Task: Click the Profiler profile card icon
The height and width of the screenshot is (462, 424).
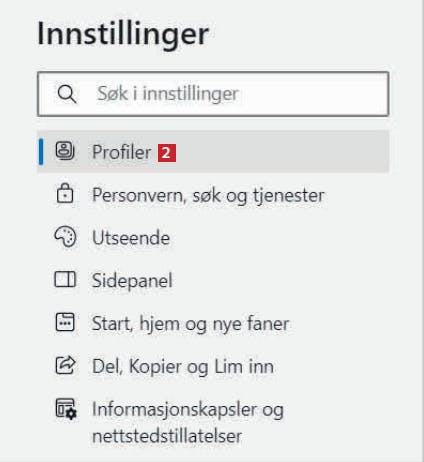Action: pyautogui.click(x=65, y=151)
